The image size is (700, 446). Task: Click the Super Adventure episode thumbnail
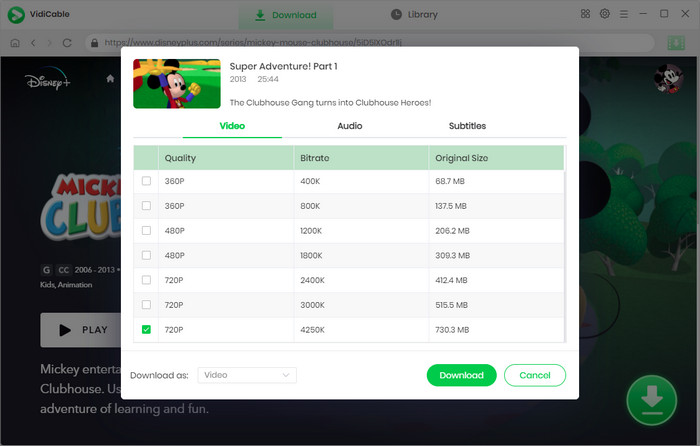pyautogui.click(x=177, y=83)
